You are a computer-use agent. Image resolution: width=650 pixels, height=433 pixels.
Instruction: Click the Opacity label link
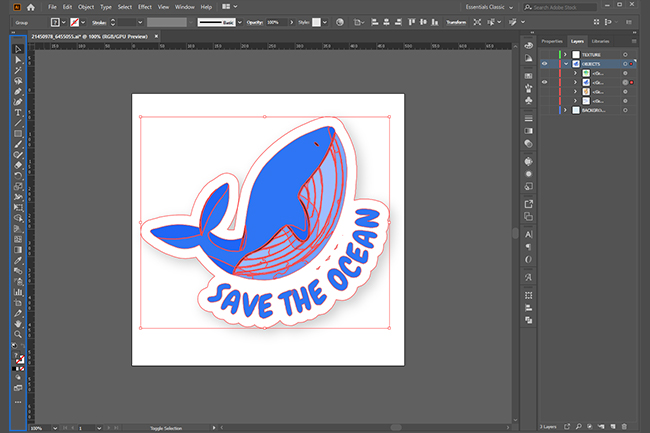(x=255, y=22)
